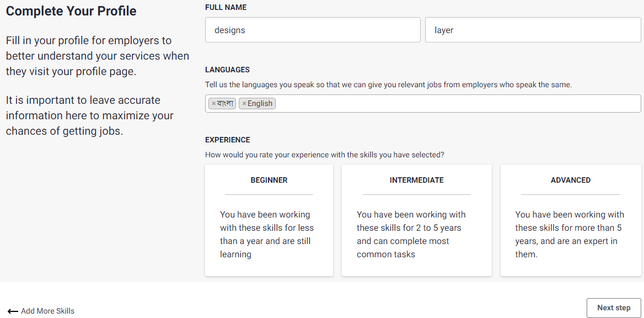Click the Complete Your Profile heading

tap(71, 12)
